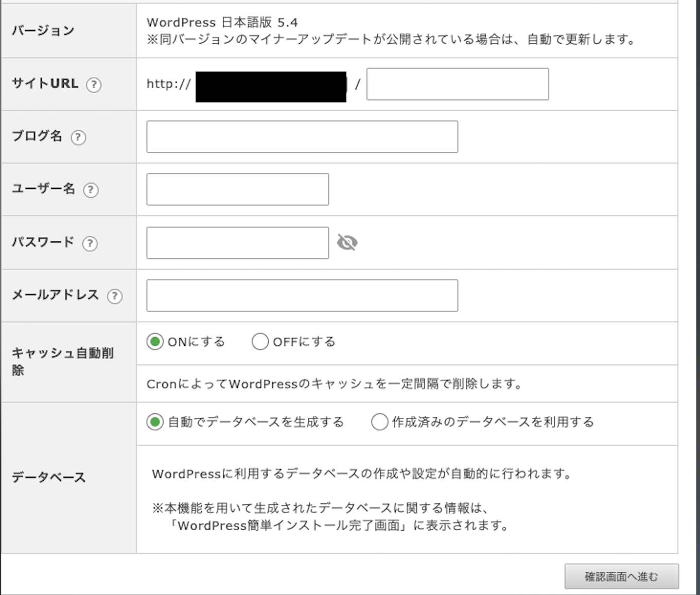Click the Cron cache description text
The height and width of the screenshot is (595, 700).
(335, 384)
